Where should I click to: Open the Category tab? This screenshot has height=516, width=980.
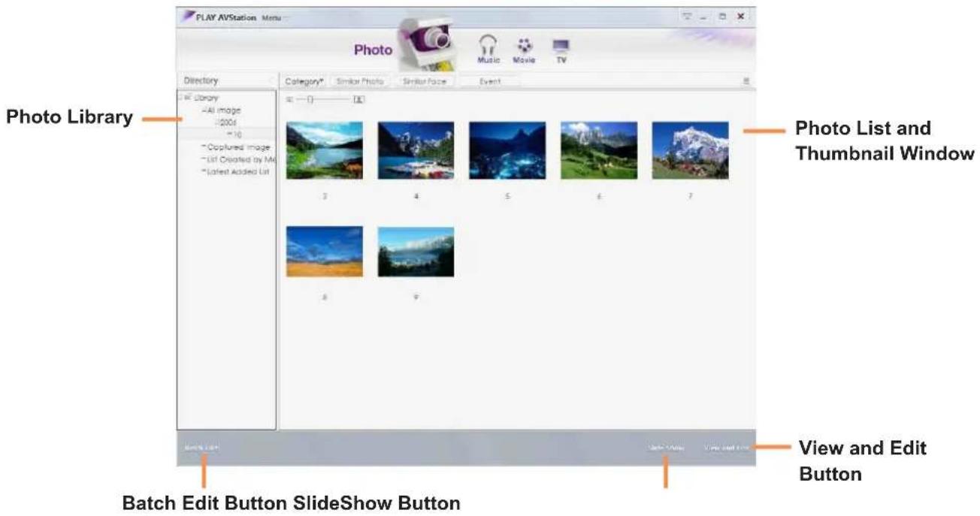304,80
